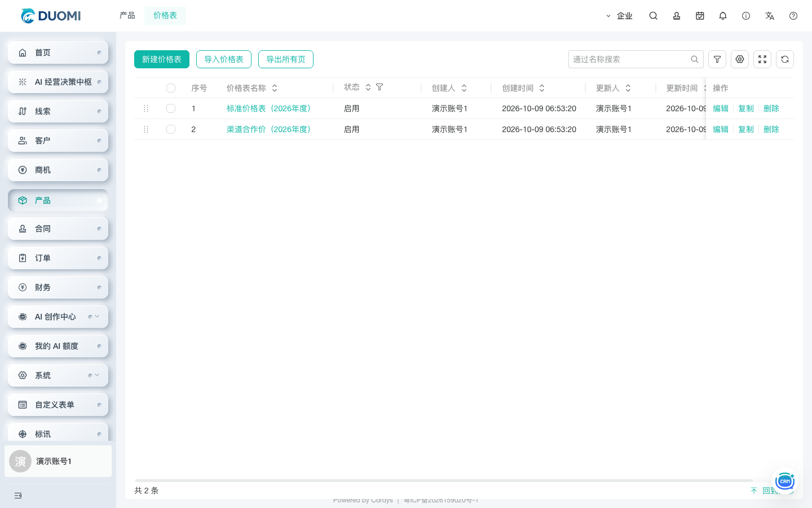Copy the 标准价格表 row

point(746,108)
